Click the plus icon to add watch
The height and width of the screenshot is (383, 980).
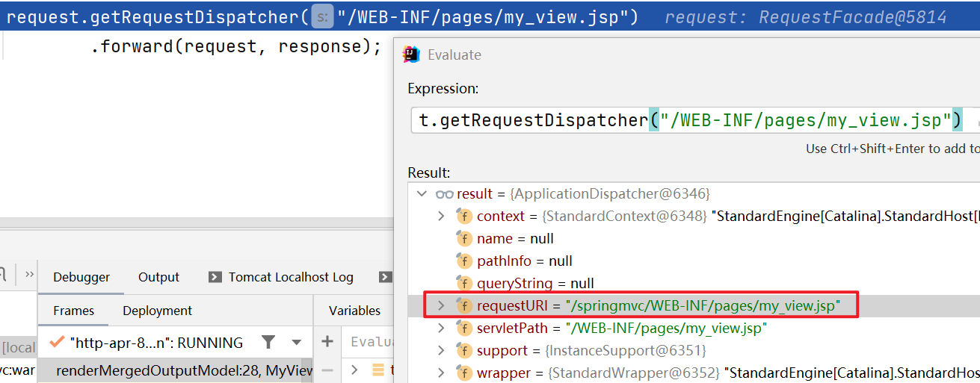pos(327,342)
